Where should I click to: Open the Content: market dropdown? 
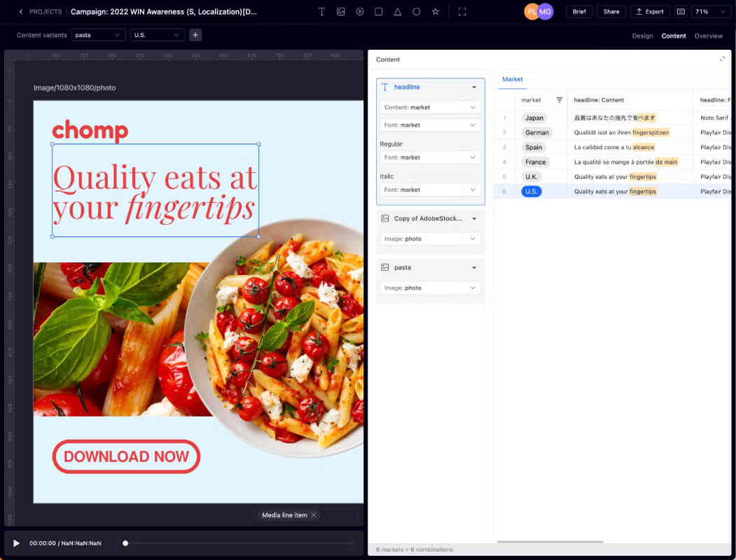(430, 107)
